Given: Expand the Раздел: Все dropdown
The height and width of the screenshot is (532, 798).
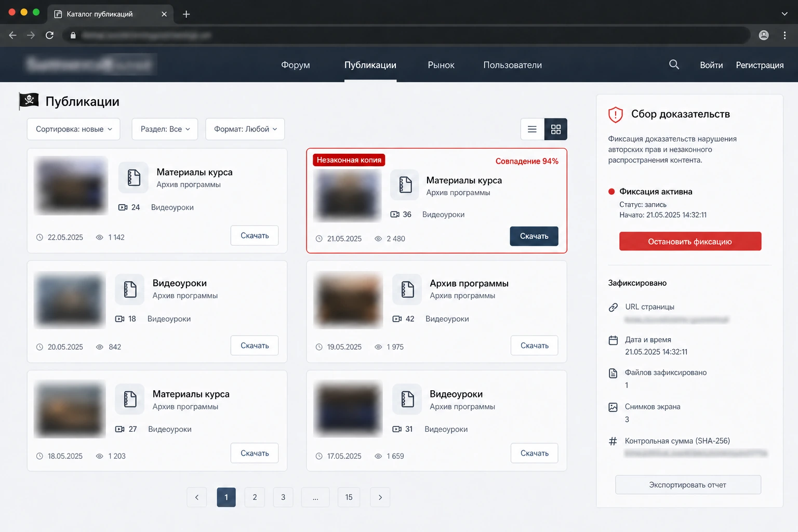Looking at the screenshot, I should tap(165, 129).
